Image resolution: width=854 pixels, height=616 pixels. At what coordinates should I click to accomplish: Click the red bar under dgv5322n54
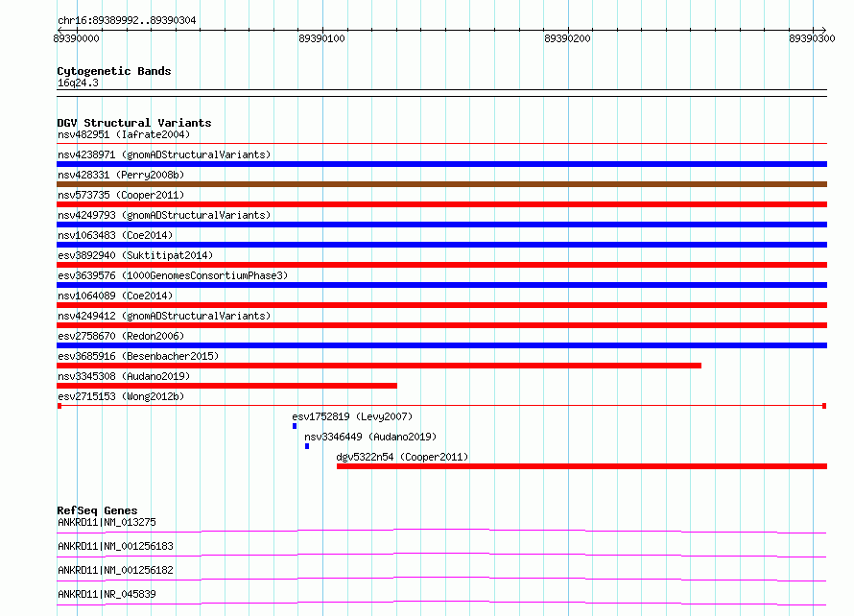point(581,466)
